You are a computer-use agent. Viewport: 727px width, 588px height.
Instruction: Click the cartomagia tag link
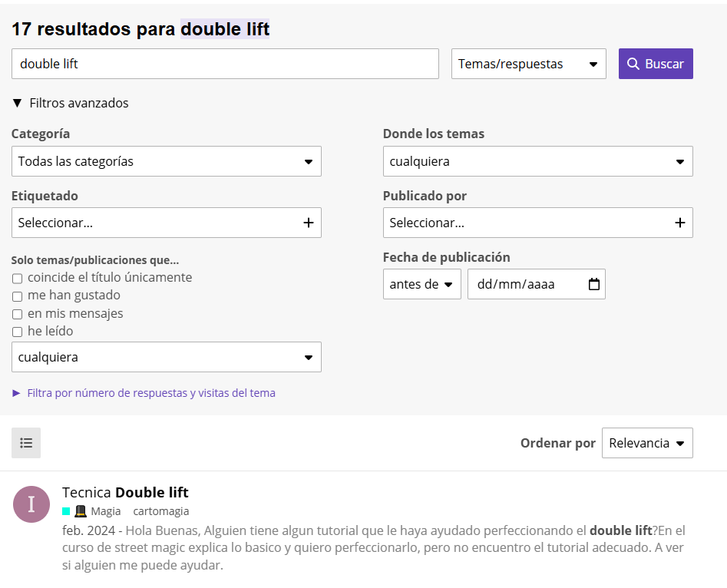click(161, 511)
